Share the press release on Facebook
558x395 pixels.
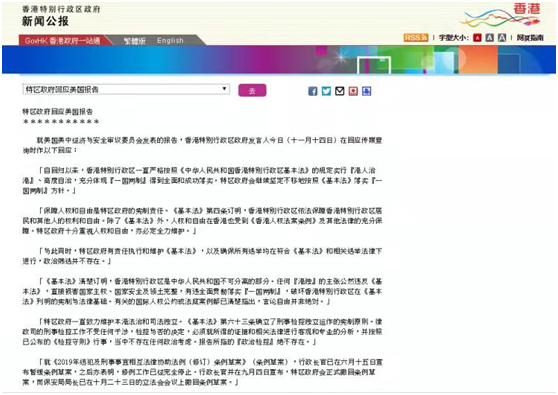pos(312,91)
